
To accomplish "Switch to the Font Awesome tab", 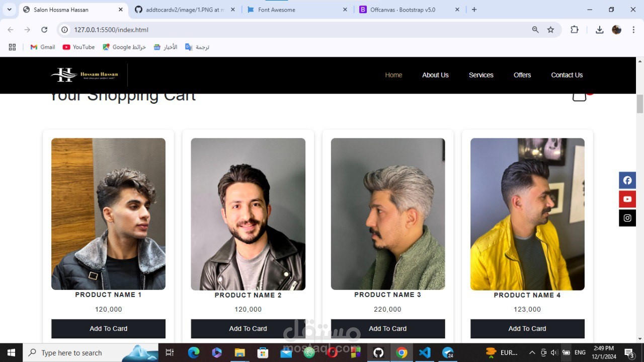I will 297,10.
